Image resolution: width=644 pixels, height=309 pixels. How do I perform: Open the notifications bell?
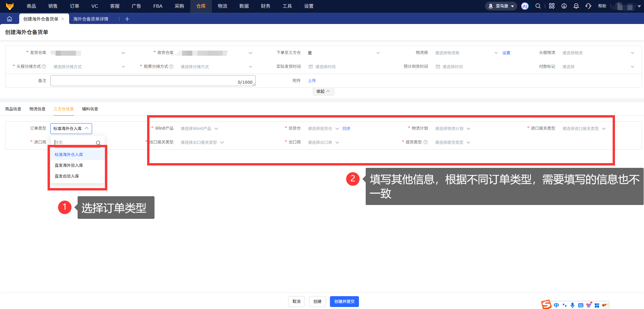pos(576,6)
